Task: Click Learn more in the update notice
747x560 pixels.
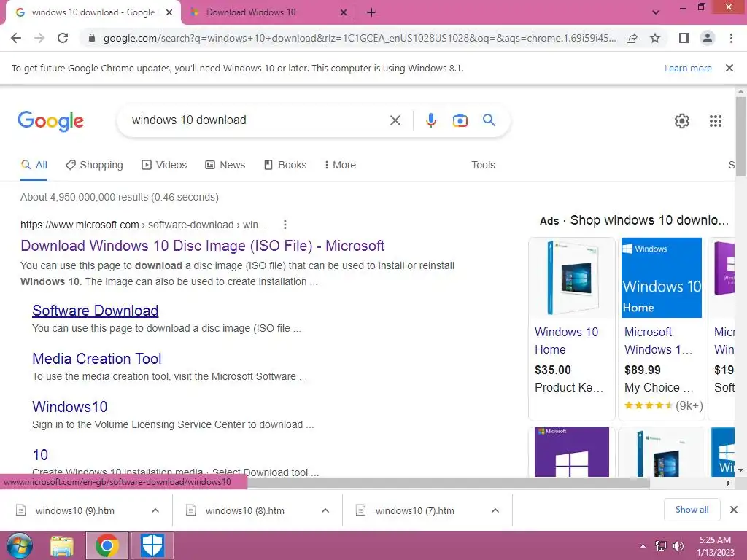Action: (x=688, y=68)
